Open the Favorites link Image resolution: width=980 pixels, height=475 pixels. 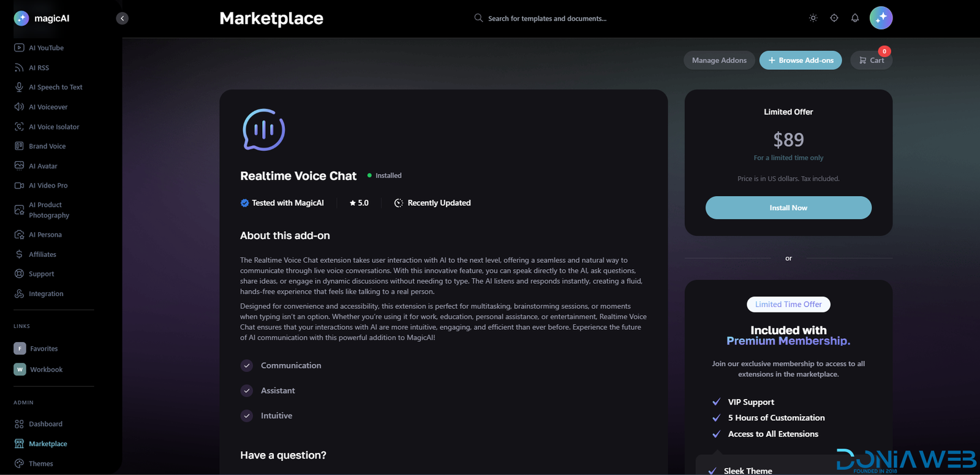click(x=43, y=349)
